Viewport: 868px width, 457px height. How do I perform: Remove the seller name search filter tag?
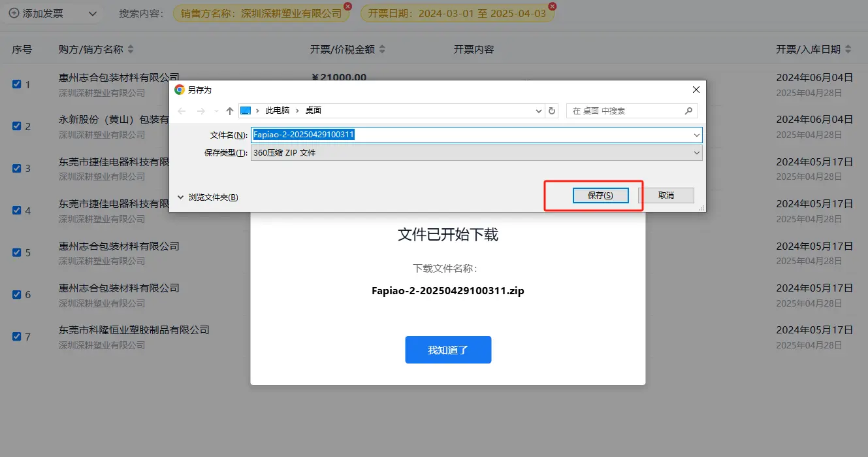347,7
